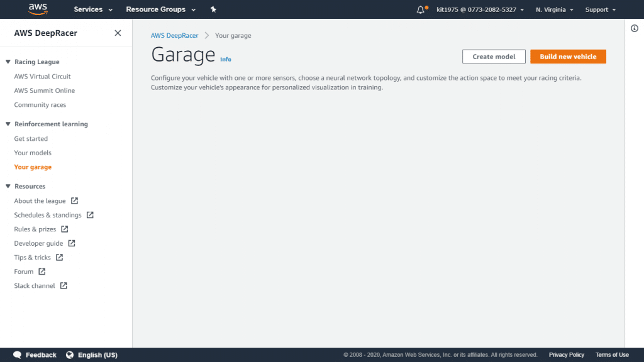This screenshot has height=362, width=644.
Task: Click external link icon beside Schedules & standings
Action: pyautogui.click(x=90, y=215)
